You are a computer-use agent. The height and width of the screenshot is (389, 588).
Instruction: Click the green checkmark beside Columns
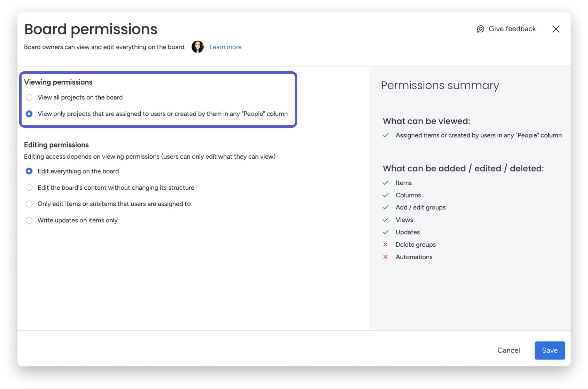click(386, 195)
